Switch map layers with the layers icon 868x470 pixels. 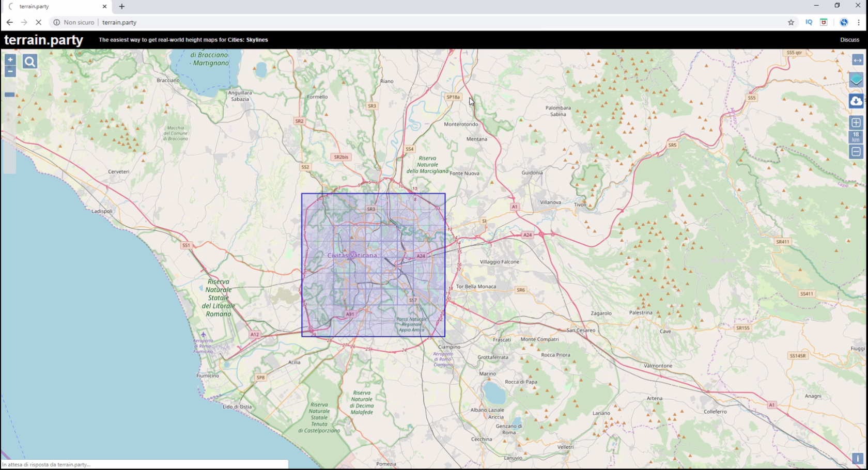(856, 80)
